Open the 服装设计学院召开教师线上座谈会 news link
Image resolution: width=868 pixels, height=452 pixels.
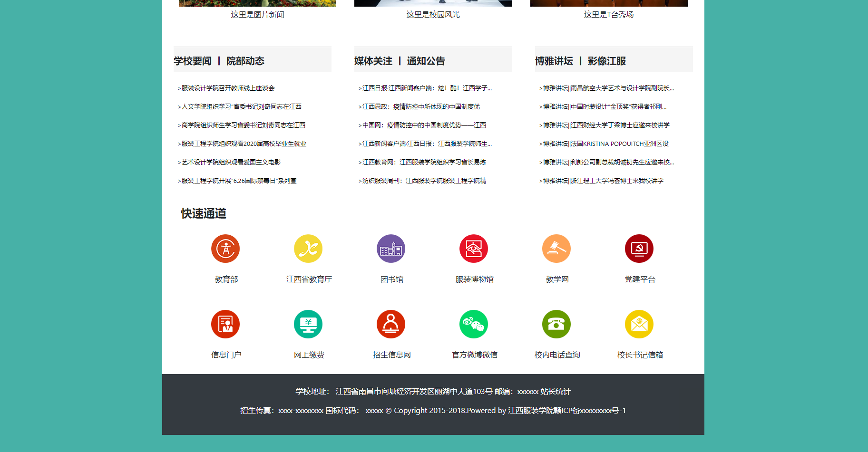coord(227,88)
